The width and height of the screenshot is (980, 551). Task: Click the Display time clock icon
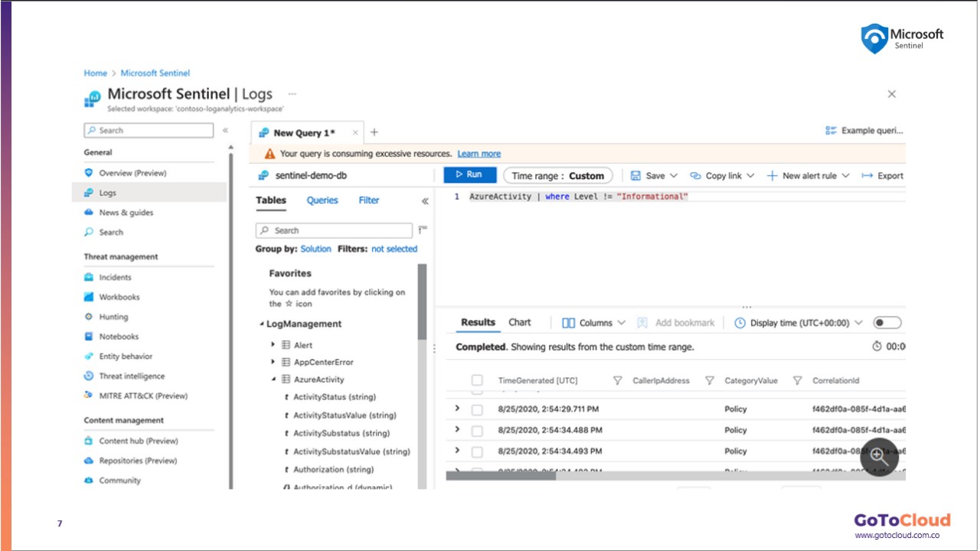[740, 323]
